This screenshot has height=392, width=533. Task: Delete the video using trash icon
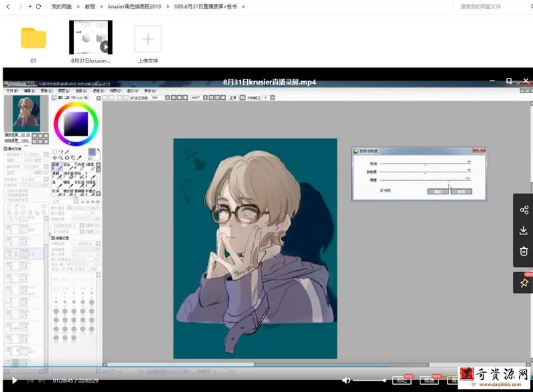[524, 251]
